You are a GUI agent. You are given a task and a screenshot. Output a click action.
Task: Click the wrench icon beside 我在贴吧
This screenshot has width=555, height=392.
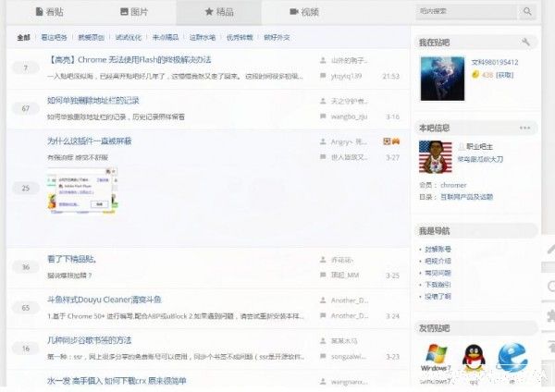[x=525, y=43]
